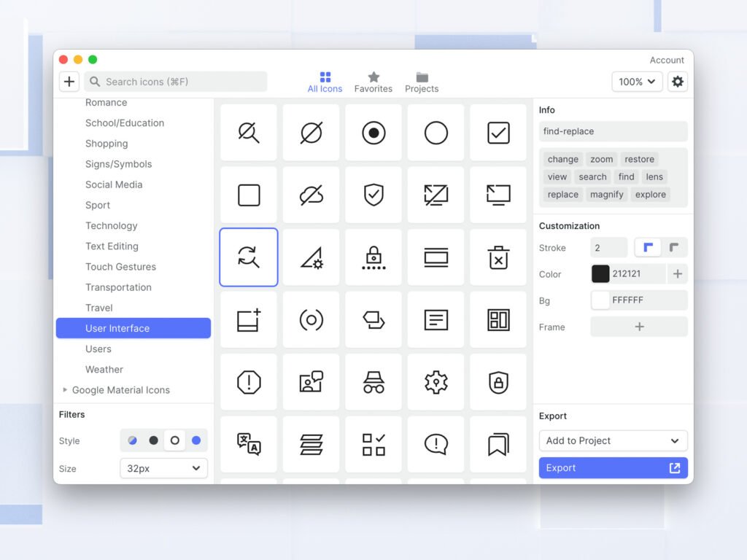The image size is (747, 560).
Task: Click the plus button beside search
Action: pyautogui.click(x=69, y=82)
